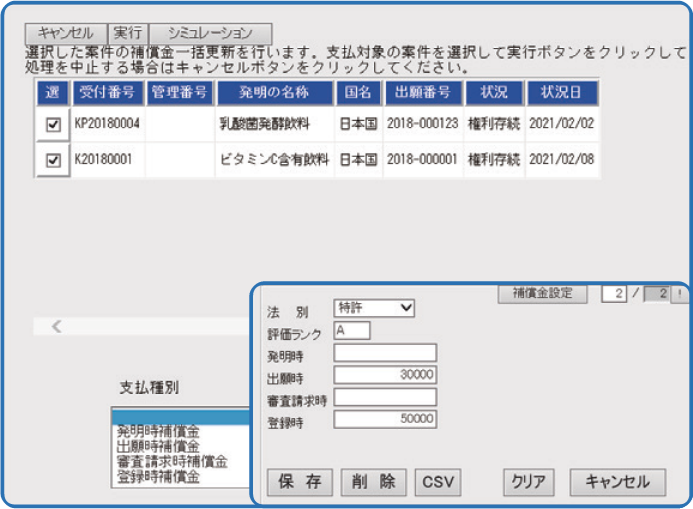Image resolution: width=693 pixels, height=509 pixels.
Task: Run the シミュレーション button
Action: 210,33
